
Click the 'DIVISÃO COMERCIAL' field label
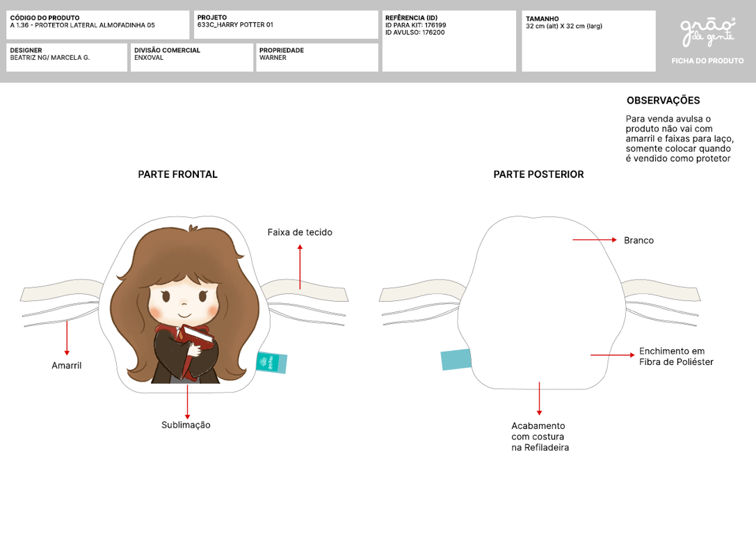click(167, 50)
